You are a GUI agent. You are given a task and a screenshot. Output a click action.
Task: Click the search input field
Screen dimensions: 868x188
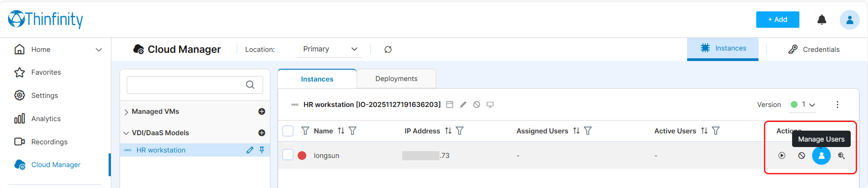186,85
